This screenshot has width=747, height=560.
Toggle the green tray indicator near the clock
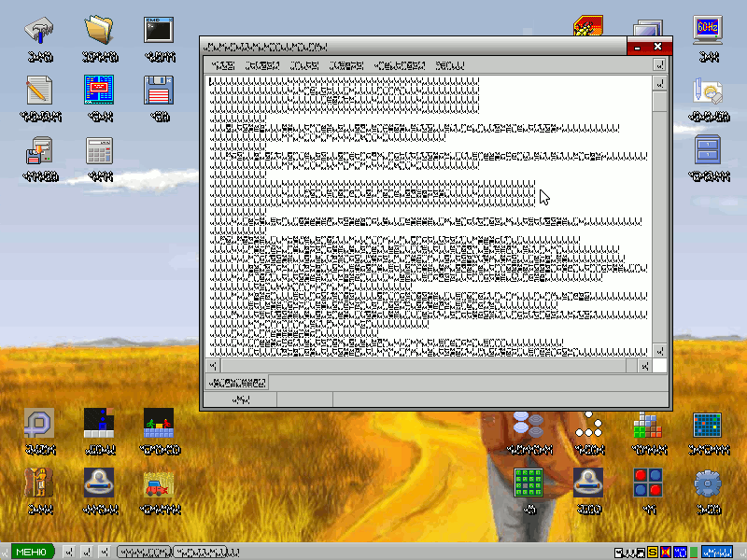(x=693, y=551)
